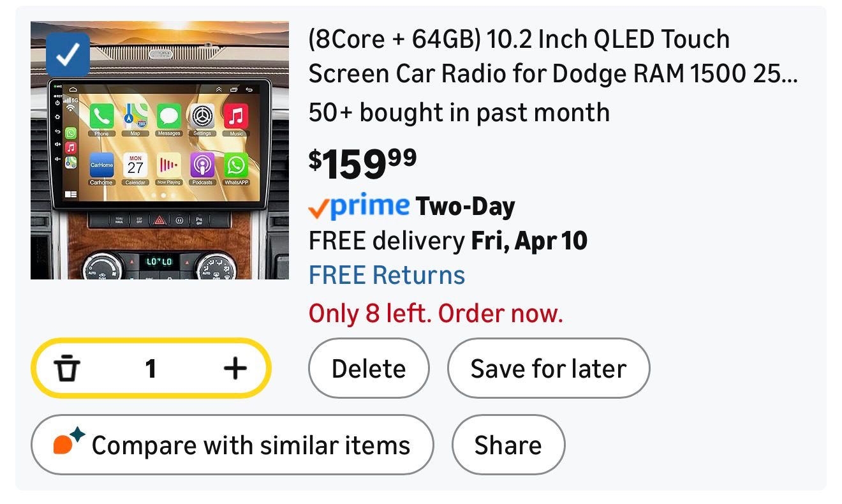
Task: Click the WhatsApp icon in product image
Action: [x=236, y=166]
